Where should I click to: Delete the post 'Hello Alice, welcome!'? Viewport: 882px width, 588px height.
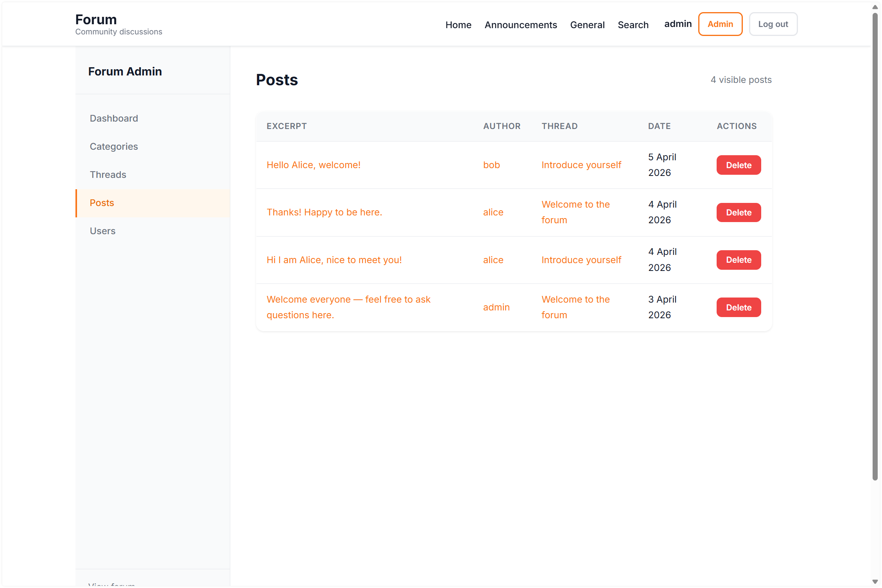coord(738,165)
